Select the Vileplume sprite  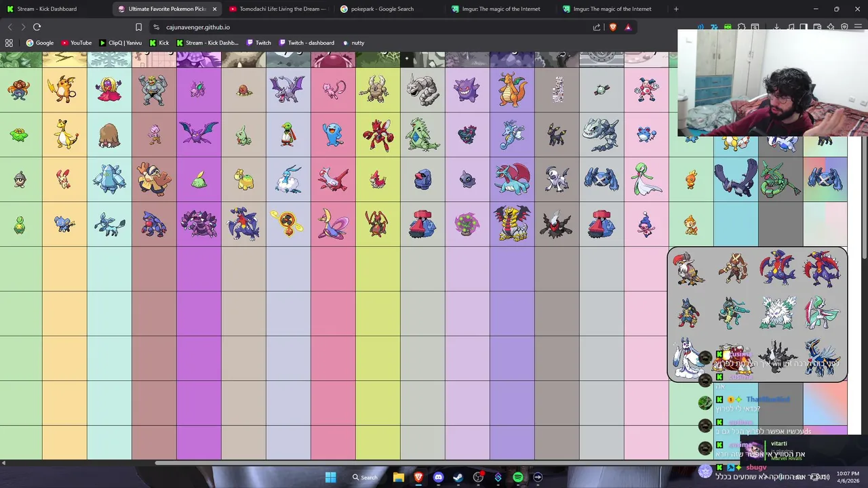(18, 90)
